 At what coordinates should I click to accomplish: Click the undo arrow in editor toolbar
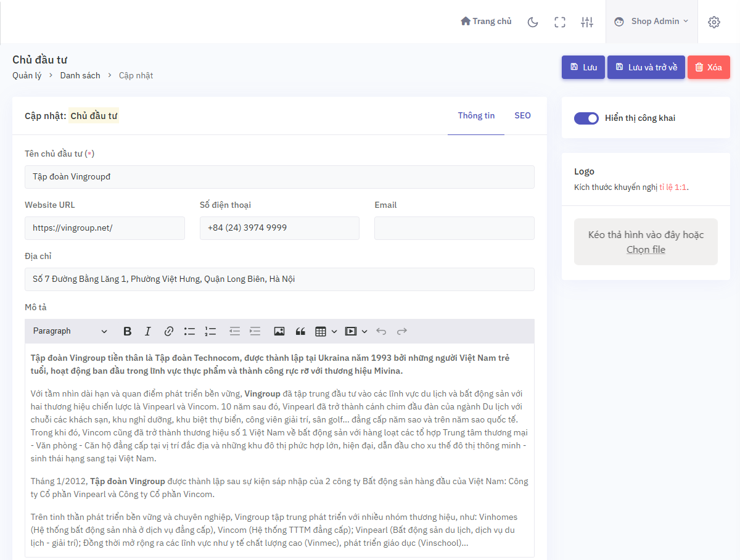coord(381,331)
